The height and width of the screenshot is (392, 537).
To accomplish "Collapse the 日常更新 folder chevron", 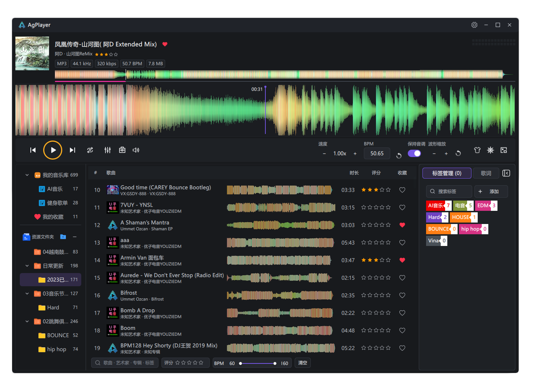I will (x=27, y=266).
